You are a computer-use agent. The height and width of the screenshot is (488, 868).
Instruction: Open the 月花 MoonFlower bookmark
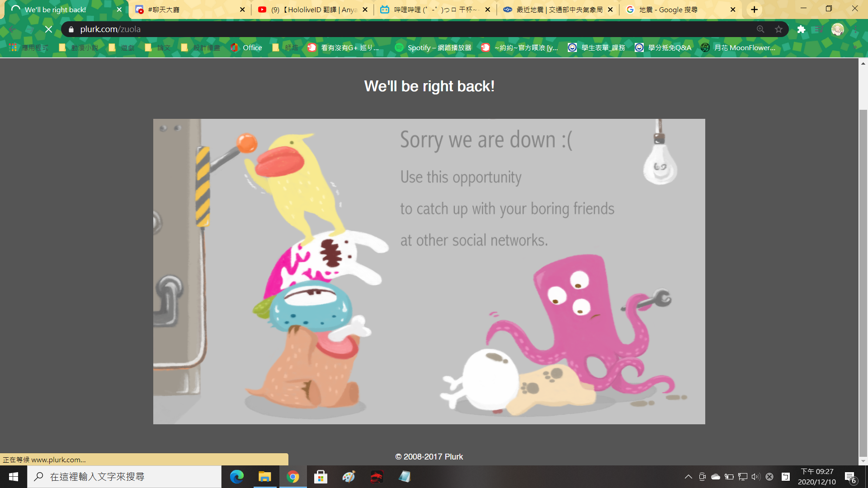(x=738, y=47)
